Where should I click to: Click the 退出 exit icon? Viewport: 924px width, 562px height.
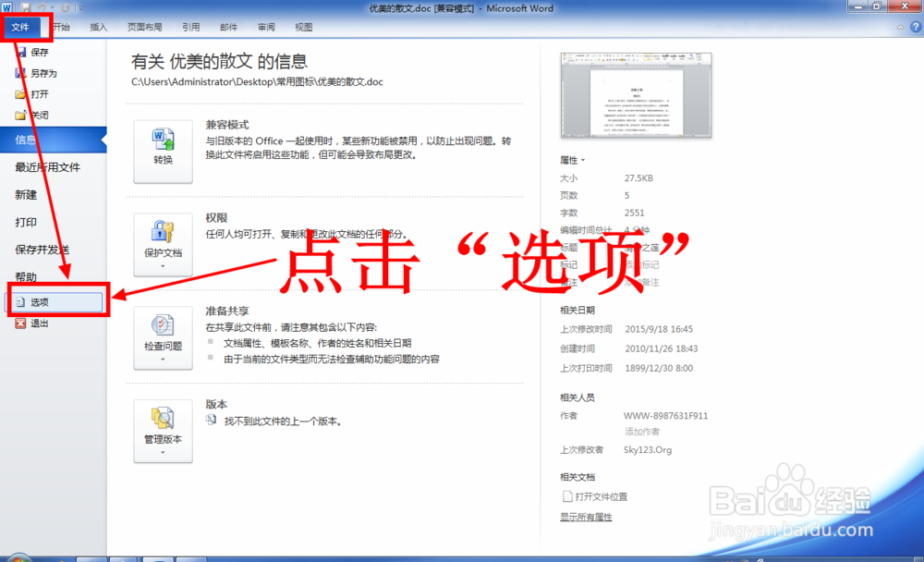pyautogui.click(x=20, y=324)
